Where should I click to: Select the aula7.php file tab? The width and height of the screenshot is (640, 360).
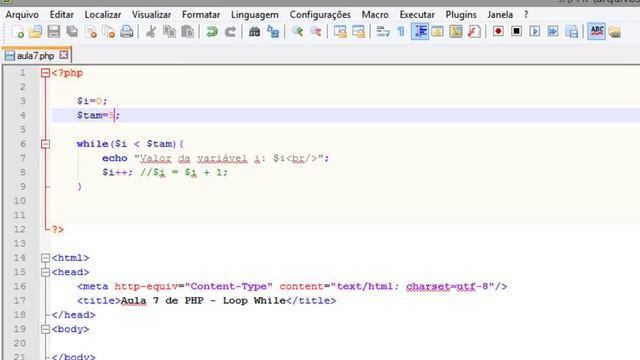click(36, 56)
